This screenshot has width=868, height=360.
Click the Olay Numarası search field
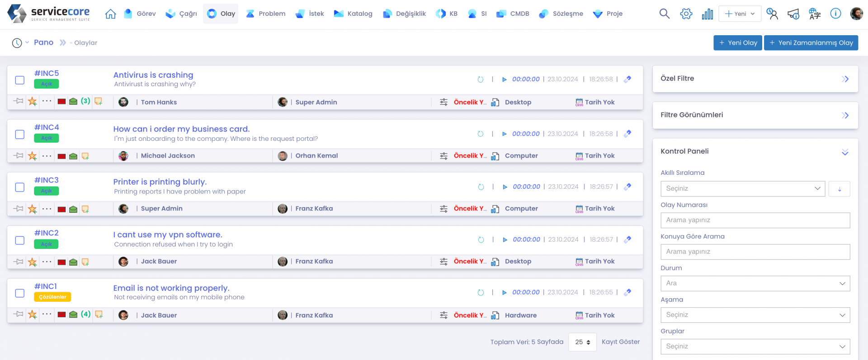pos(755,220)
